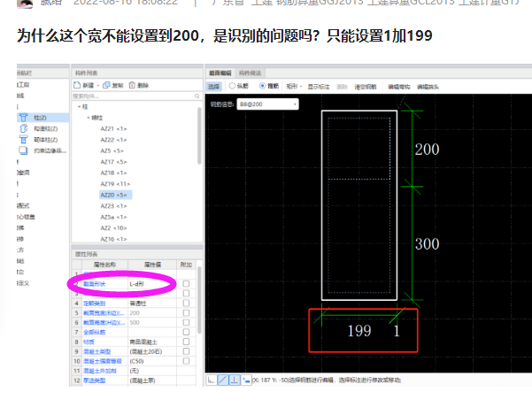The height and width of the screenshot is (415, 532).
Task: Open the 新建 dropdown arrow
Action: tap(98, 86)
